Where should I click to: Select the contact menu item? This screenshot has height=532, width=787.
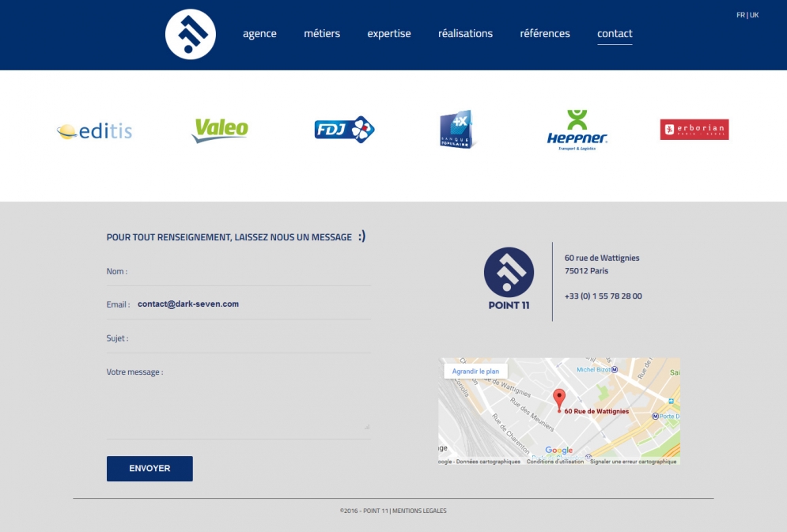(615, 33)
